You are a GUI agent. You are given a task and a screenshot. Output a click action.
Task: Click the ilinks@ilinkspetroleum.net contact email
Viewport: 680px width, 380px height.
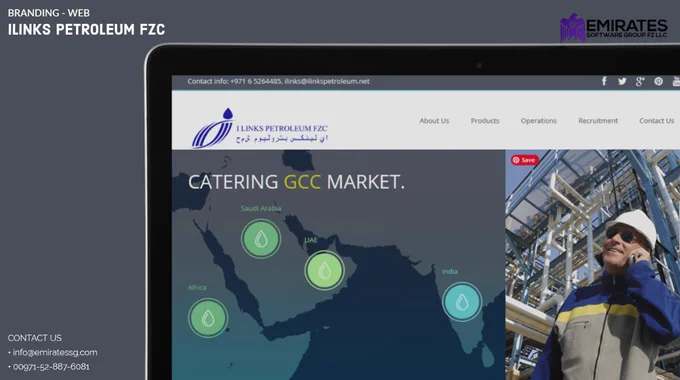[x=327, y=81]
